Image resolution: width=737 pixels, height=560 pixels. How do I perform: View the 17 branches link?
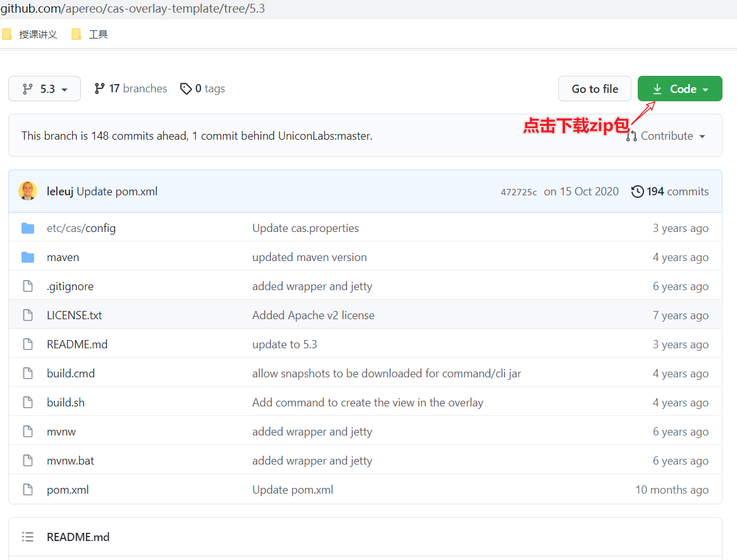[x=131, y=89]
